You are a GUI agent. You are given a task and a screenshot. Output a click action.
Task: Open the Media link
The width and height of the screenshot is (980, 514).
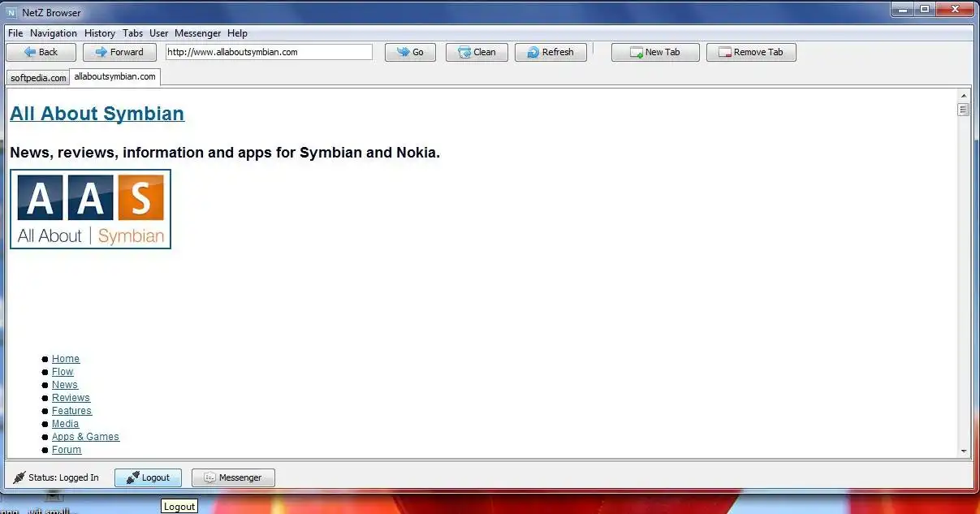tap(66, 424)
